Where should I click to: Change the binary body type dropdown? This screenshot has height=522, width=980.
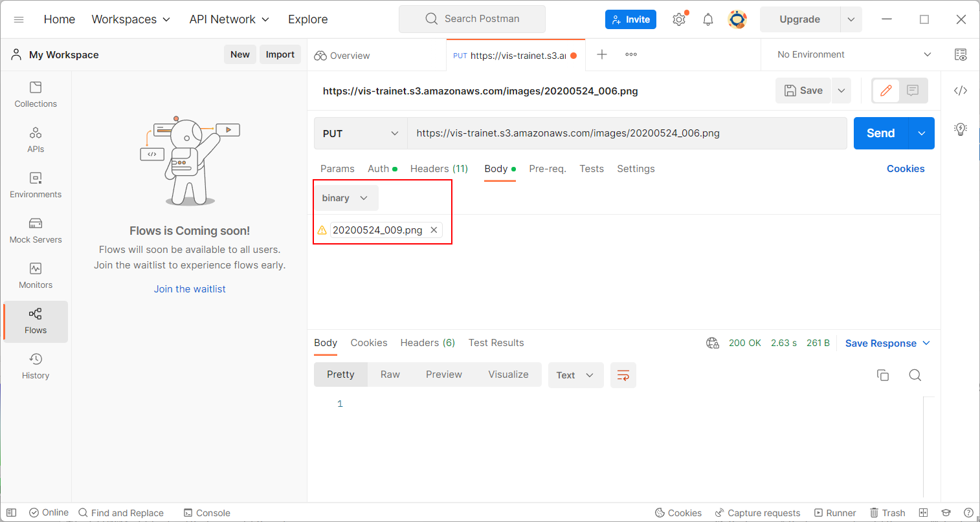click(x=345, y=198)
